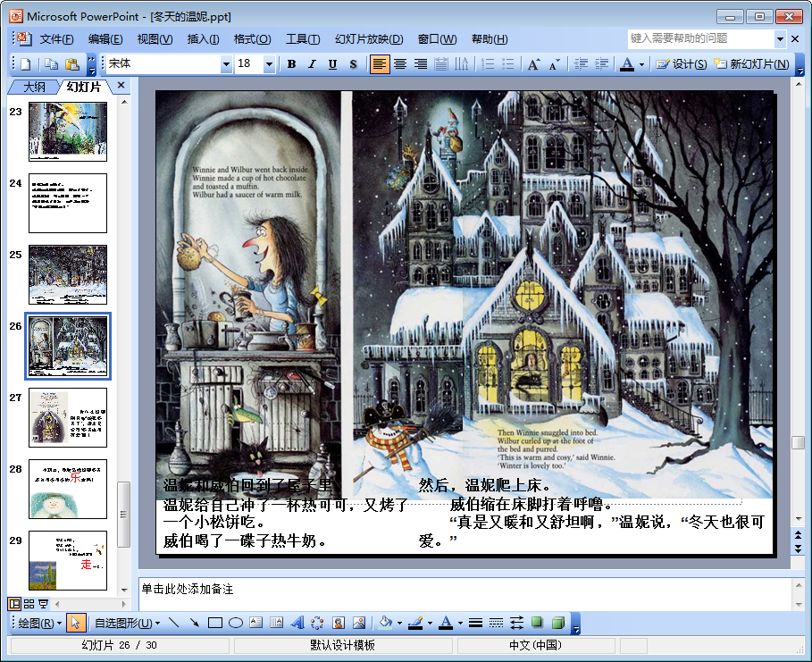Insert Clip Art icon

pos(339,624)
